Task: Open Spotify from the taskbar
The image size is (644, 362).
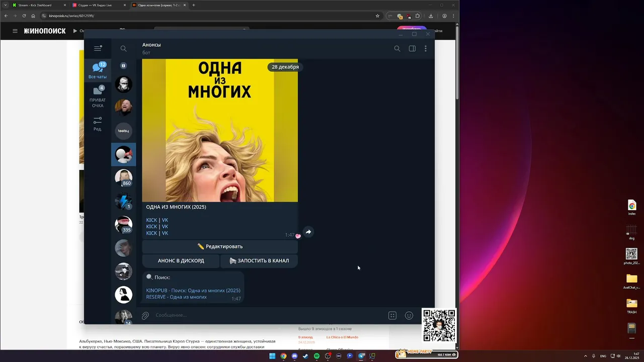Action: click(x=316, y=356)
